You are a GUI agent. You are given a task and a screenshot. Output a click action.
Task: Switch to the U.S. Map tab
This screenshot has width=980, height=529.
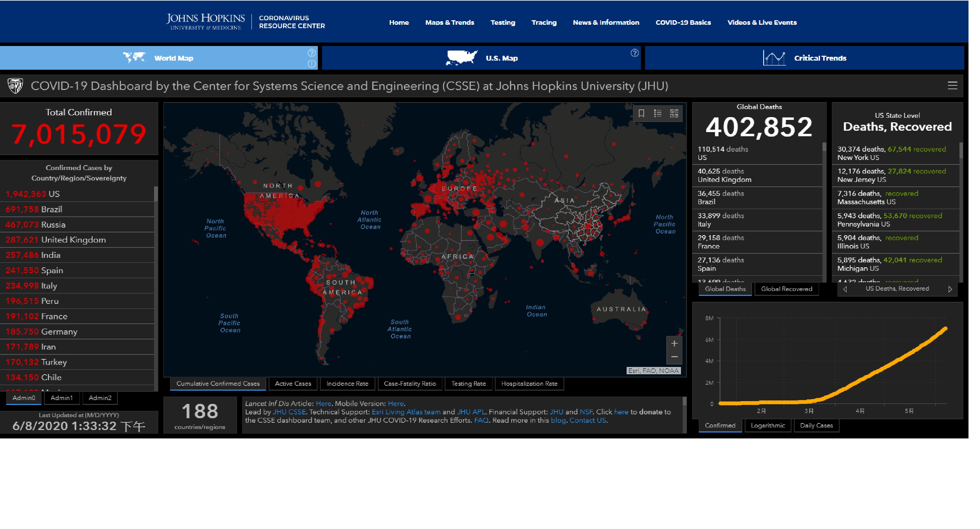point(481,58)
